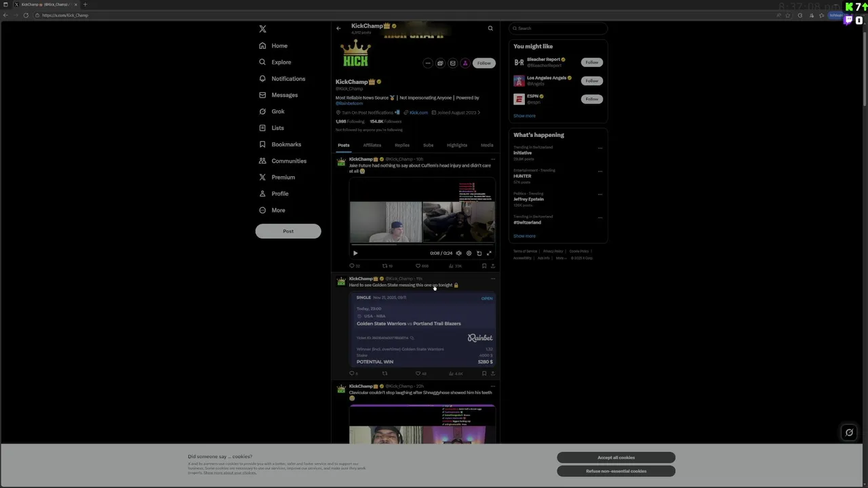Open options on the Clavicular post
This screenshot has width=868, height=488.
(493, 386)
